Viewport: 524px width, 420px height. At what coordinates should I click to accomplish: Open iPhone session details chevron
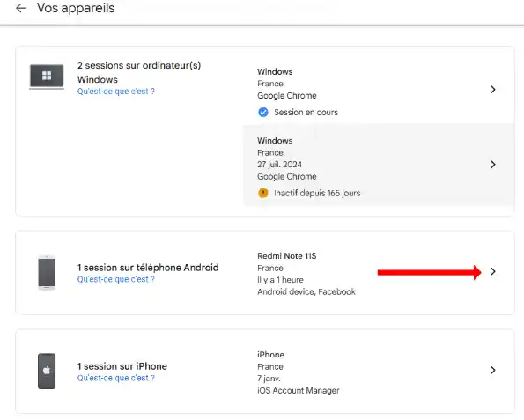pyautogui.click(x=493, y=370)
